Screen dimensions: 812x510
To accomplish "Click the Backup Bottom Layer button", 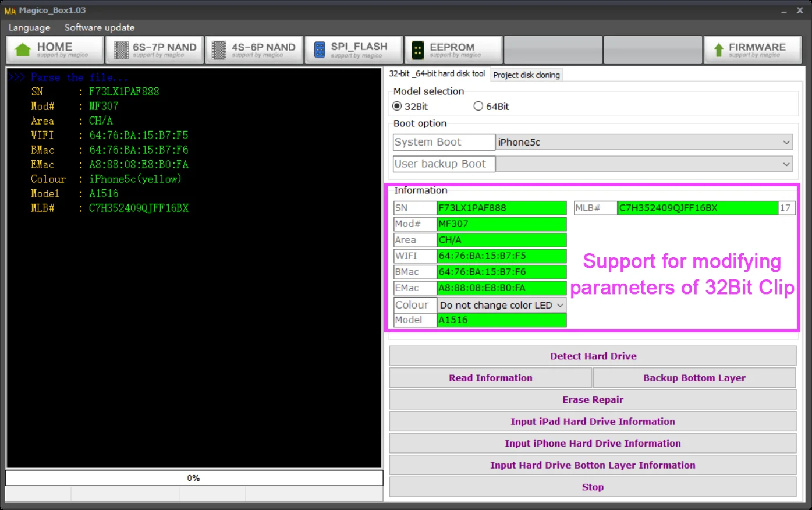I will point(694,378).
